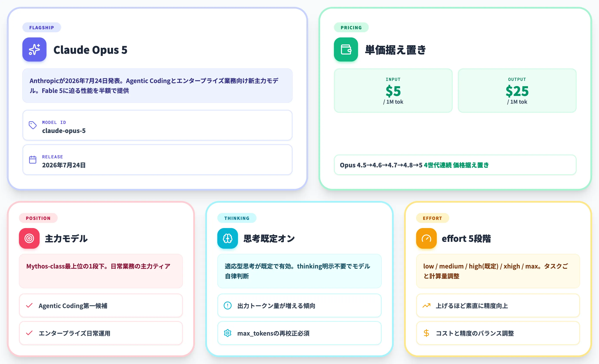Viewport: 599px width, 364px height.
Task: Click the FLAGSHIP badge
Action: tap(42, 28)
